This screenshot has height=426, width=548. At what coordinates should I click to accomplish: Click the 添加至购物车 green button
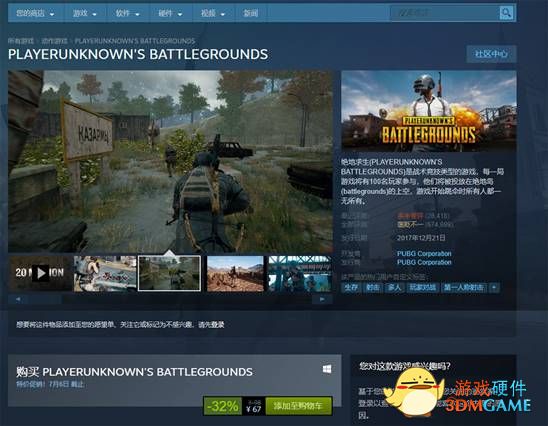point(298,406)
